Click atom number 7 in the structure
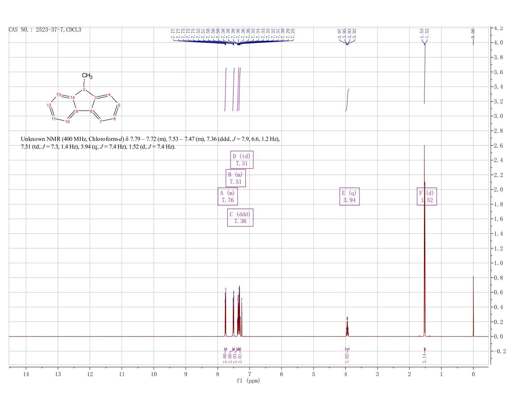The height and width of the screenshot is (411, 532). (x=101, y=122)
